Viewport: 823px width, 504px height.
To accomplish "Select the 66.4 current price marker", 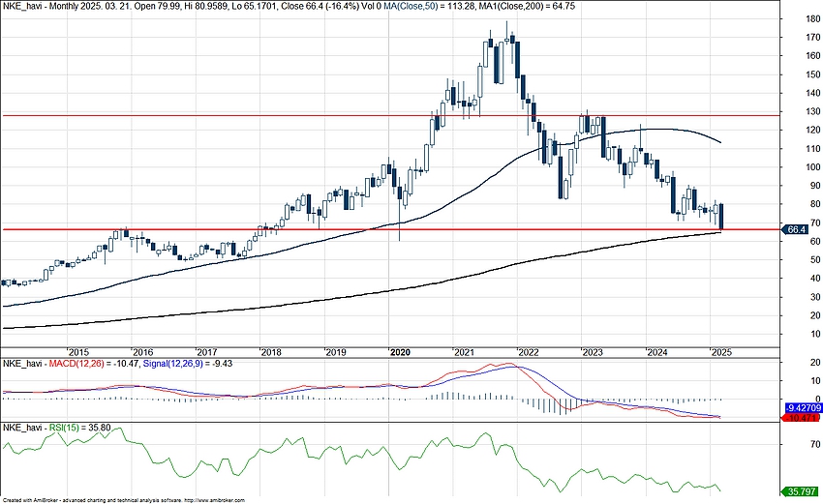I will click(x=795, y=229).
